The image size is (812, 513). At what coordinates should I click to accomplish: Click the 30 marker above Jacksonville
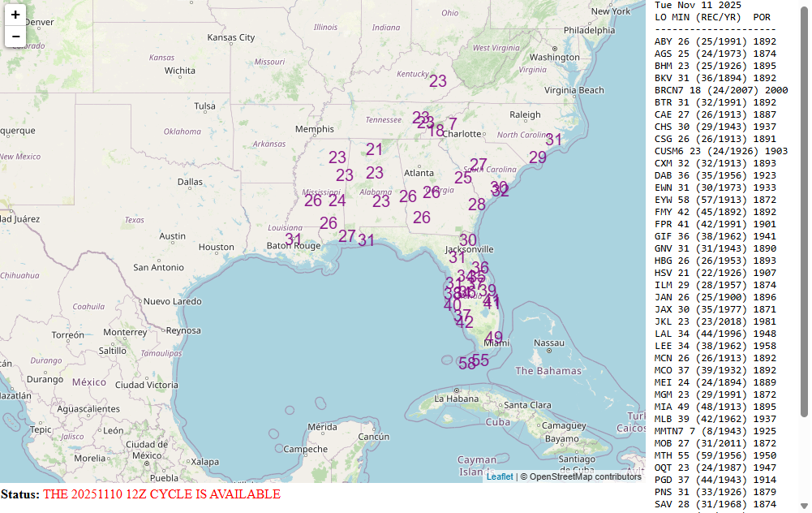tap(468, 240)
